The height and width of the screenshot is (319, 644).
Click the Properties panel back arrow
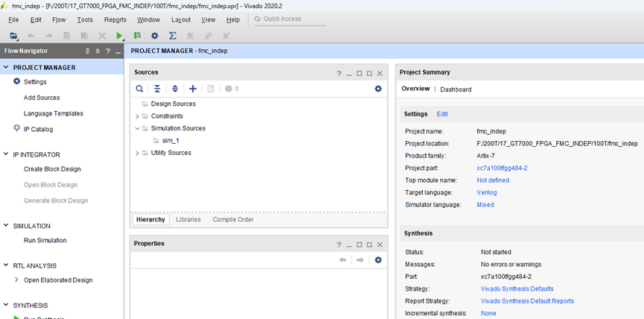point(343,260)
